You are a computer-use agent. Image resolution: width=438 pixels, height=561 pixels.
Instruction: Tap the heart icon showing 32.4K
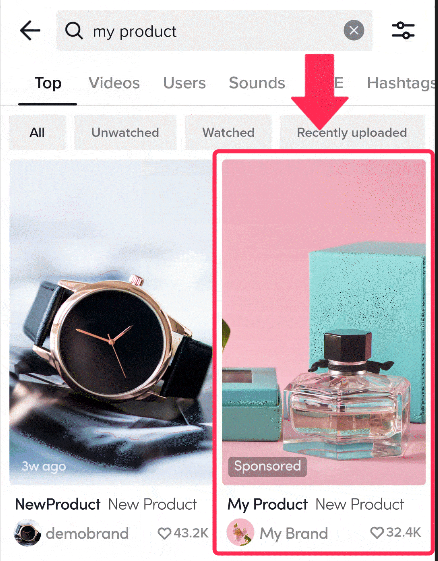(377, 533)
